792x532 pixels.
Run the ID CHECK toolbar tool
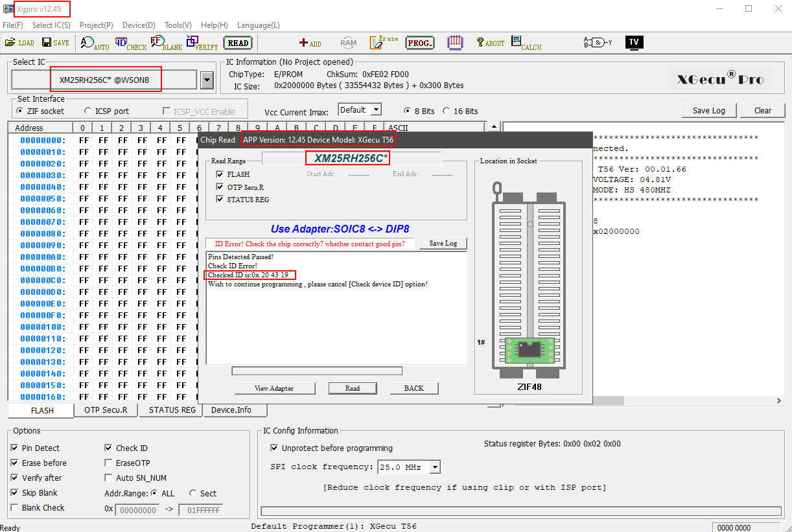(131, 43)
